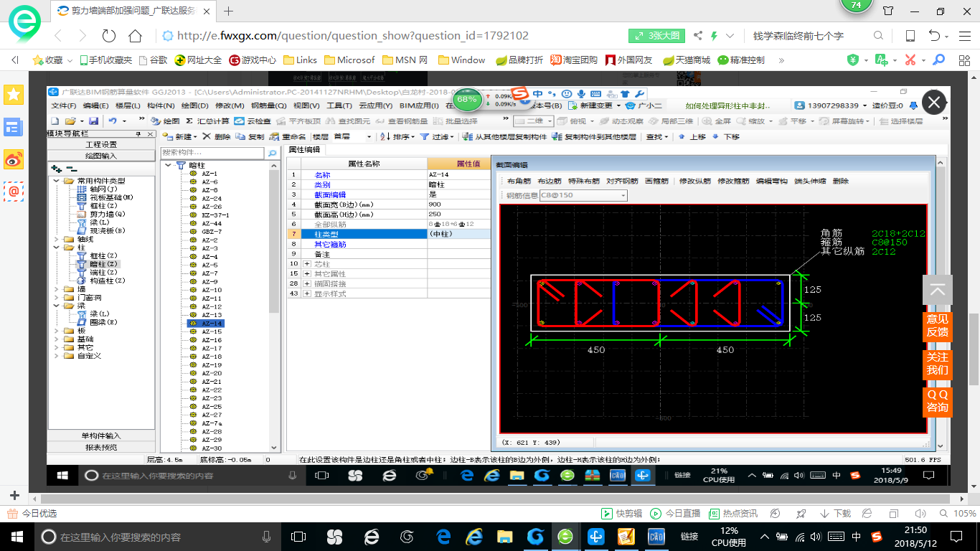The width and height of the screenshot is (980, 551).
Task: Click the save floppy disk icon in GGJ2013
Action: (95, 121)
